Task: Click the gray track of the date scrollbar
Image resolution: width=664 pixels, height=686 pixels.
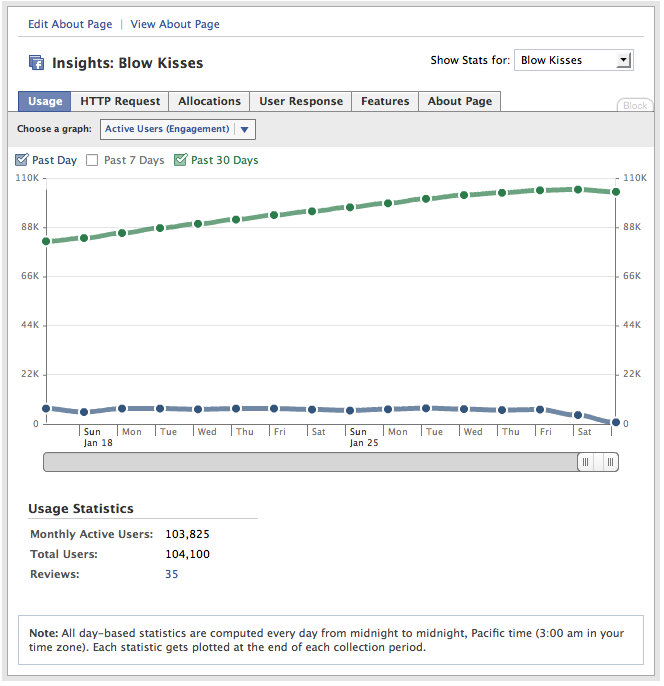Action: tap(311, 462)
